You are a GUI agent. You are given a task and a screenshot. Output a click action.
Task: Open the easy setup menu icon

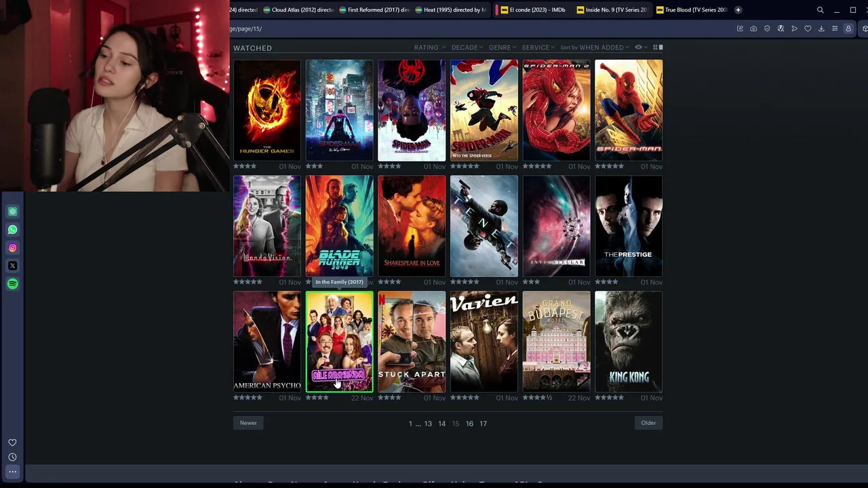[835, 28]
